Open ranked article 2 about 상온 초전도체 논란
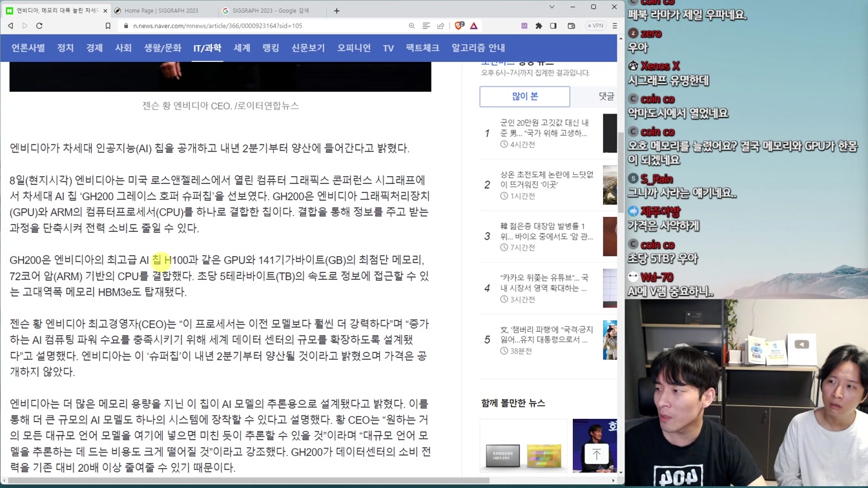This screenshot has height=488, width=868. pyautogui.click(x=546, y=179)
